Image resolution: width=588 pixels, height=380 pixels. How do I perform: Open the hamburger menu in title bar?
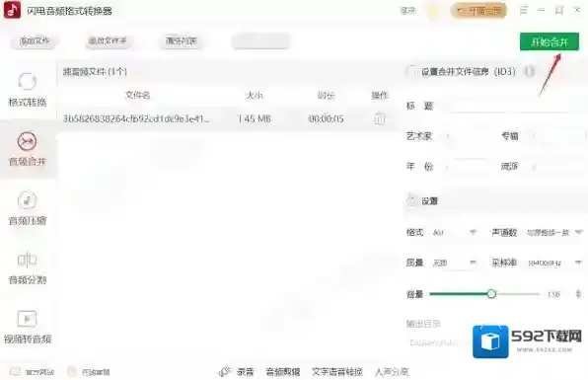coord(524,10)
